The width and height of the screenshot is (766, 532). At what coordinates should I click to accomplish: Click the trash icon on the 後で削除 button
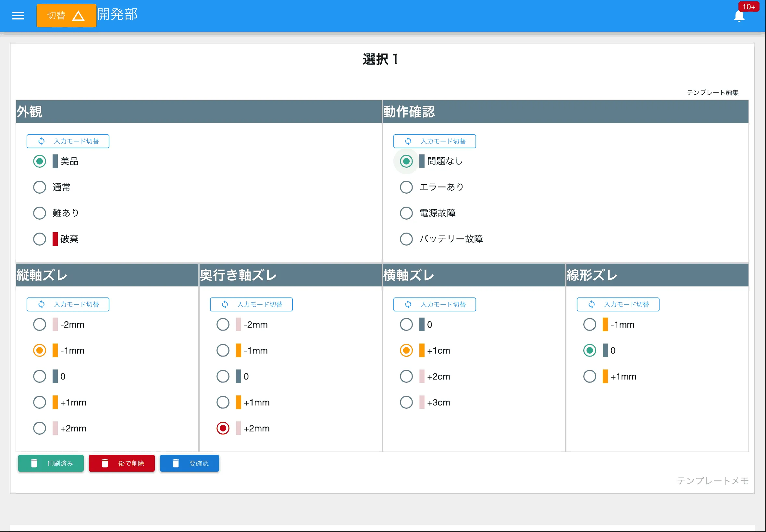(x=105, y=463)
